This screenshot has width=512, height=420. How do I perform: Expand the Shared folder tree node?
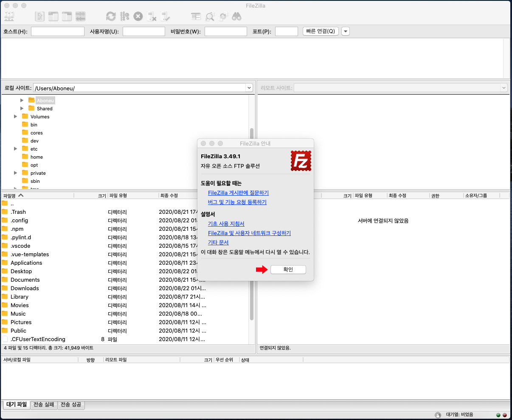[x=22, y=109]
